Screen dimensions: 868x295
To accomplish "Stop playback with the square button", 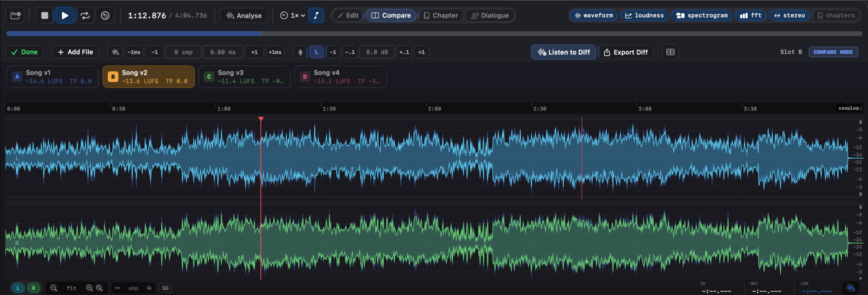I will click(45, 15).
